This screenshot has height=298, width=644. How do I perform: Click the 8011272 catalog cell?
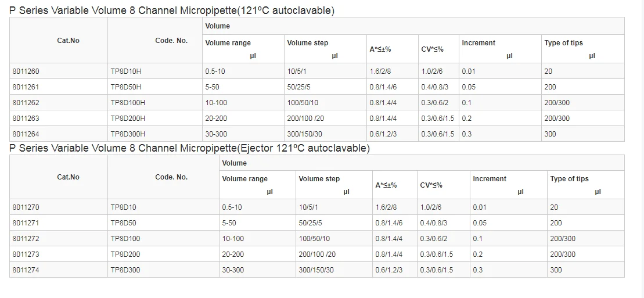point(26,239)
